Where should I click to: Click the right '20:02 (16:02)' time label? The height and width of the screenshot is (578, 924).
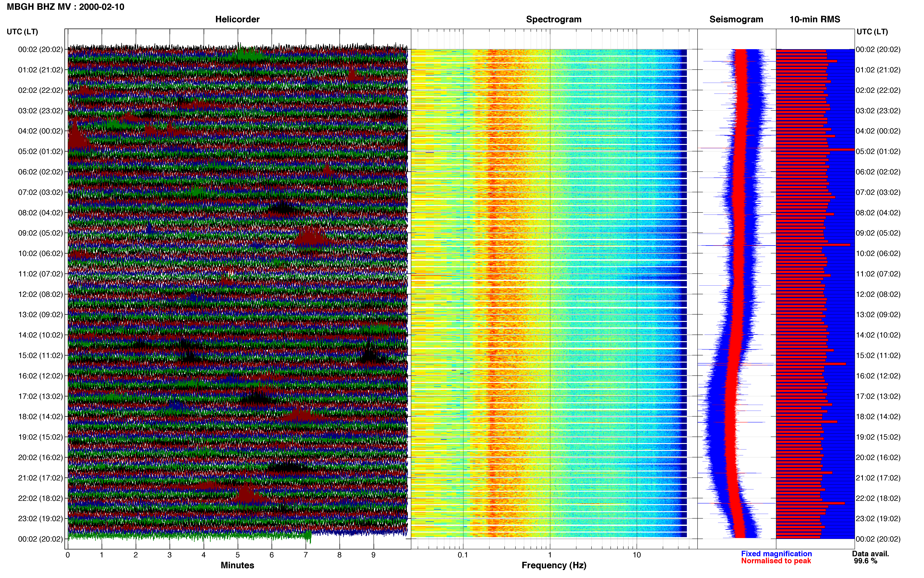pos(878,458)
